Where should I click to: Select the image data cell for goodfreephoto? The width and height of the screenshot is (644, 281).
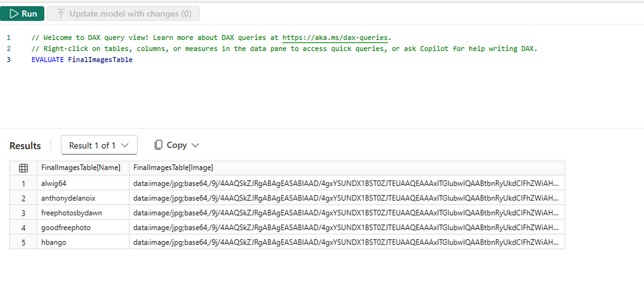pyautogui.click(x=347, y=227)
